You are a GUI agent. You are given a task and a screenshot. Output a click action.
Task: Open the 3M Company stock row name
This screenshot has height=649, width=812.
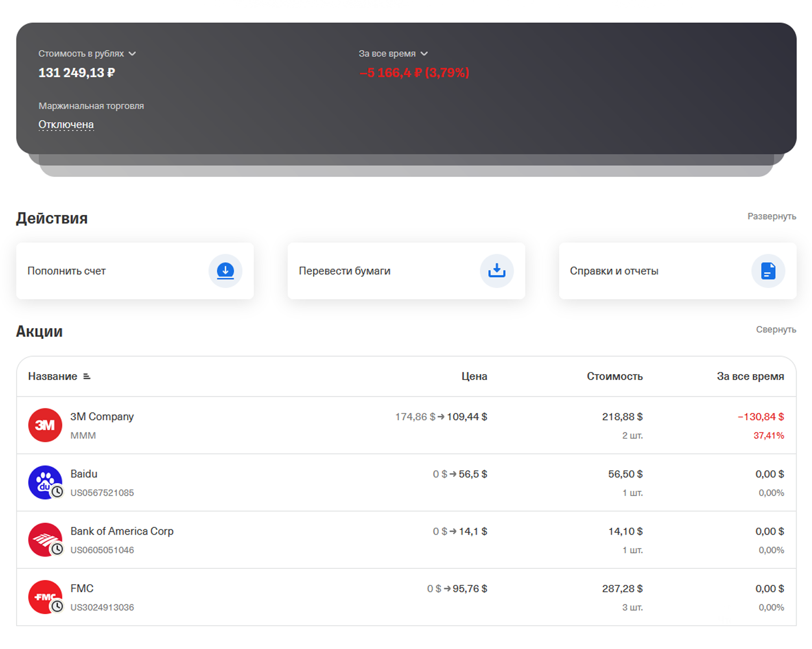pyautogui.click(x=102, y=416)
